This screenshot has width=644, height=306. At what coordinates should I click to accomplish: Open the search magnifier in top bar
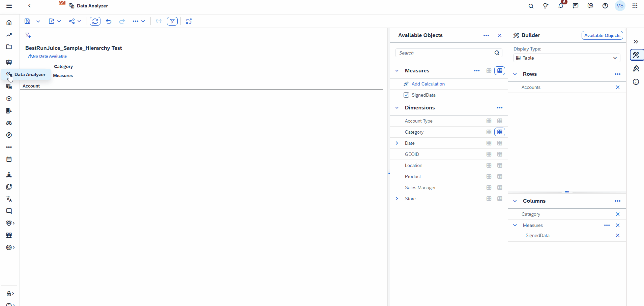tap(531, 6)
